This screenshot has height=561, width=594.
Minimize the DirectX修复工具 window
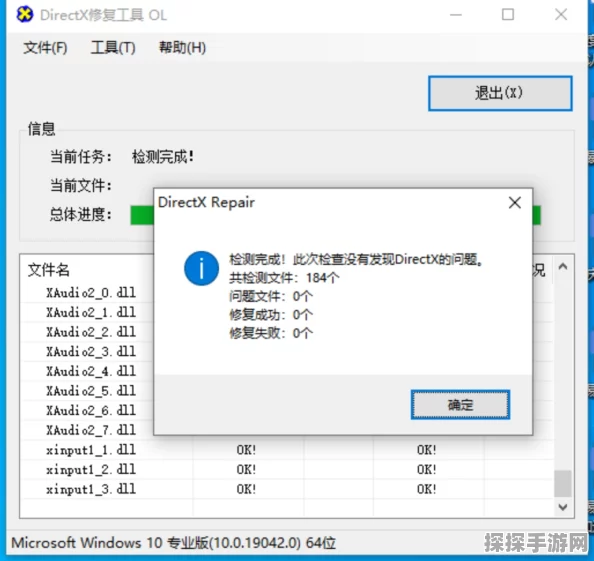click(x=456, y=15)
